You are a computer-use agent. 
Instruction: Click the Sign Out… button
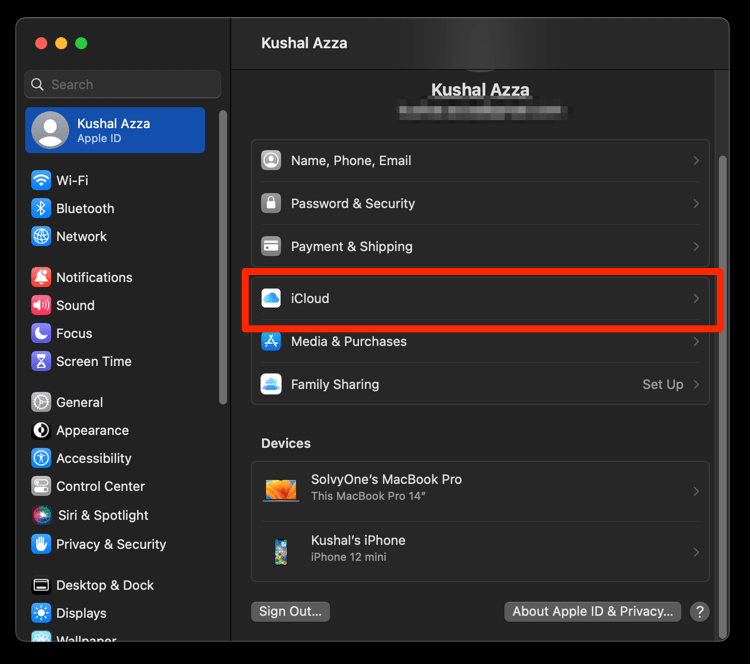tap(290, 611)
